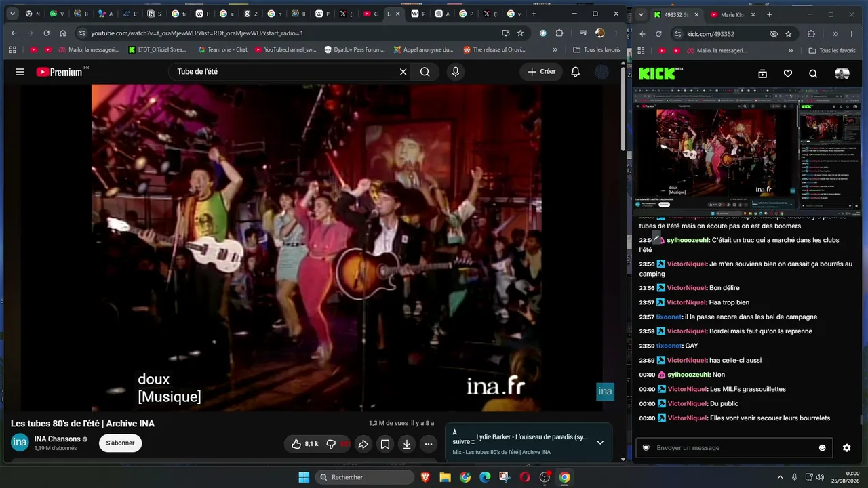Click tixoonet username on GAY message
Screen dimensions: 868x488
669,346
